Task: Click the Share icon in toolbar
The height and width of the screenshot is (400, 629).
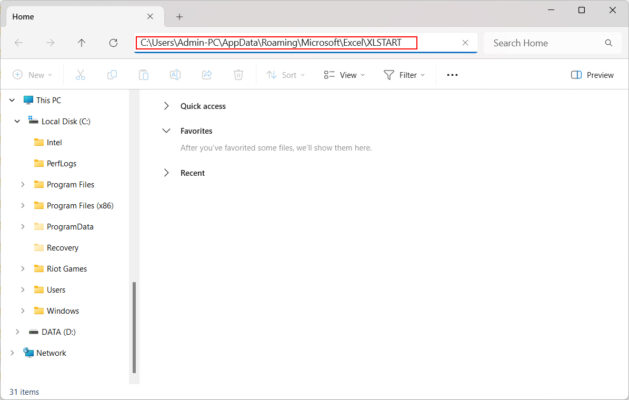Action: click(206, 75)
